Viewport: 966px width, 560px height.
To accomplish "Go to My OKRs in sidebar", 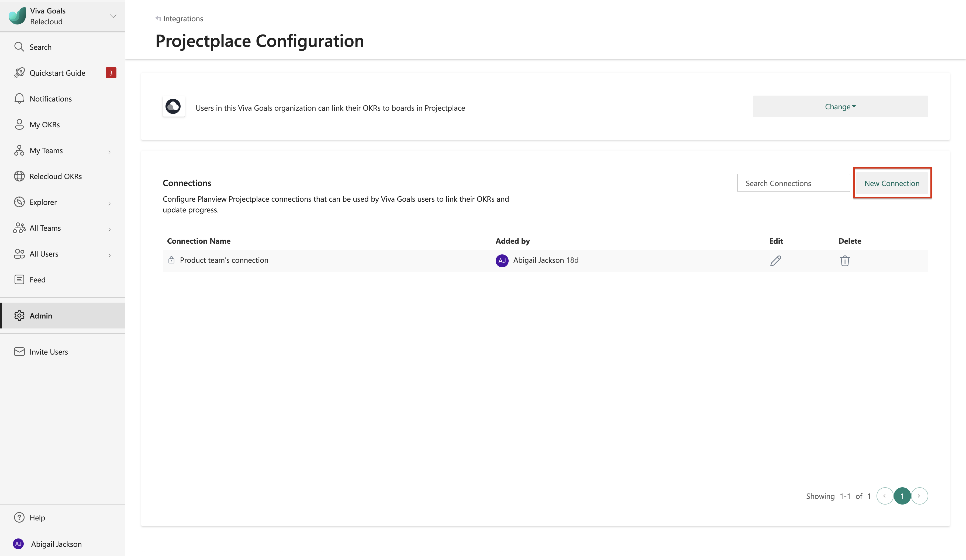I will [44, 124].
